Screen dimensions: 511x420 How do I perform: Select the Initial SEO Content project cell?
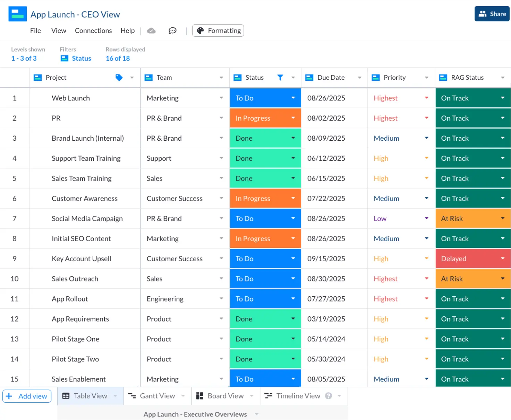[x=85, y=238]
